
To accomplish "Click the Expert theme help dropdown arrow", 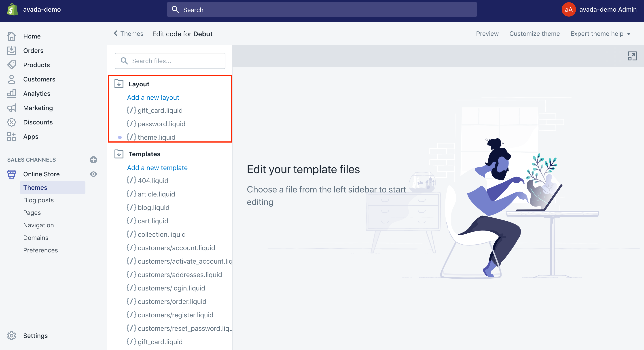I will click(x=629, y=34).
